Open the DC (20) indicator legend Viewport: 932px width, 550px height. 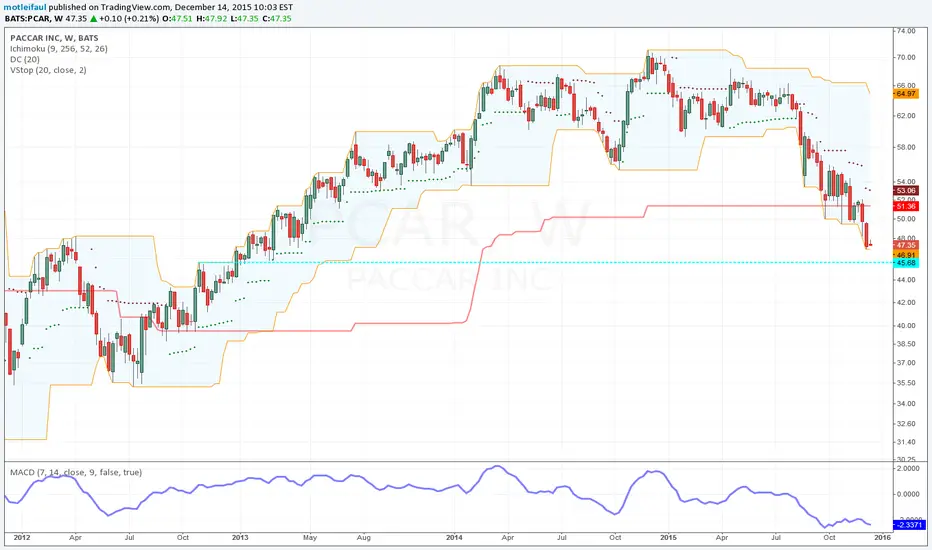pos(25,59)
